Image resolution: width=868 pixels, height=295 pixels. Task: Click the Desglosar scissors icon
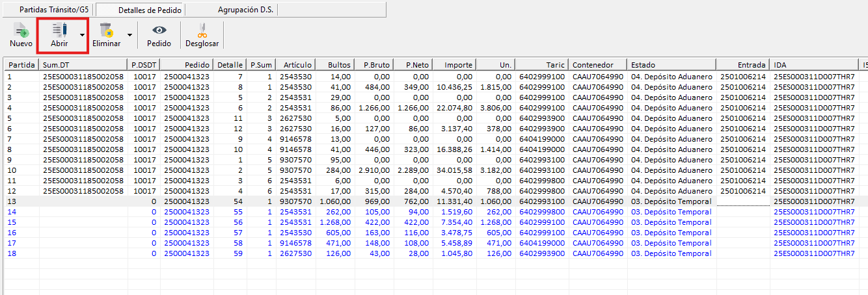[x=202, y=30]
